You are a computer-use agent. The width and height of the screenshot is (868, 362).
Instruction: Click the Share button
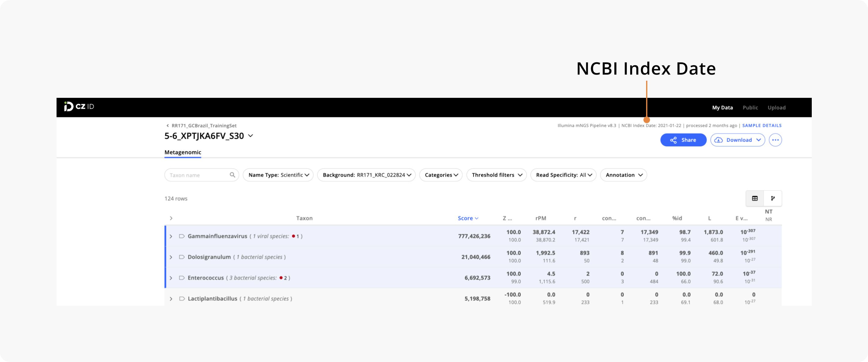(683, 140)
